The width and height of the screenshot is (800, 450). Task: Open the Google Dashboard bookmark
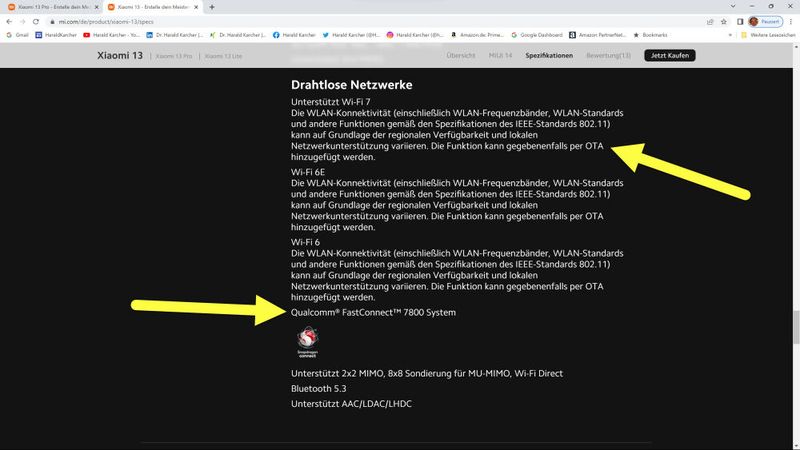tap(537, 35)
